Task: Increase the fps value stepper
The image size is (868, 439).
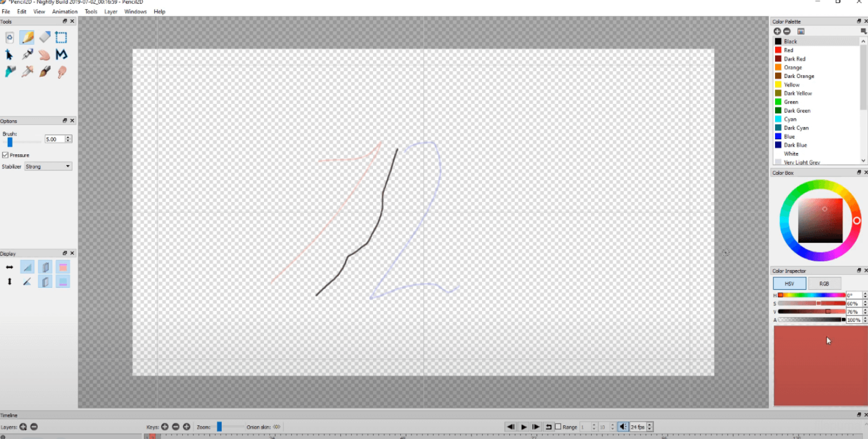Action: coord(649,425)
